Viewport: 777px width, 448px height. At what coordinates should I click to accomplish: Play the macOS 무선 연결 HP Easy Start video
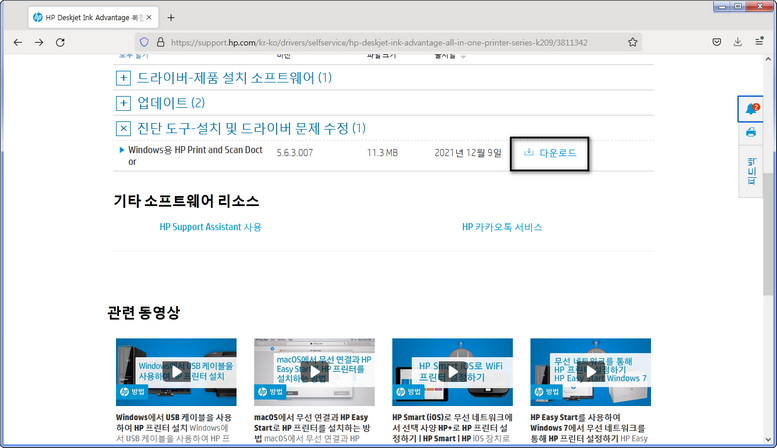click(x=314, y=372)
